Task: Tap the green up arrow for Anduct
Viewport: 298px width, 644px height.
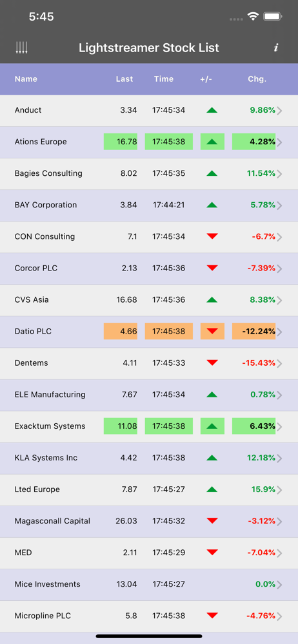Action: coord(212,110)
